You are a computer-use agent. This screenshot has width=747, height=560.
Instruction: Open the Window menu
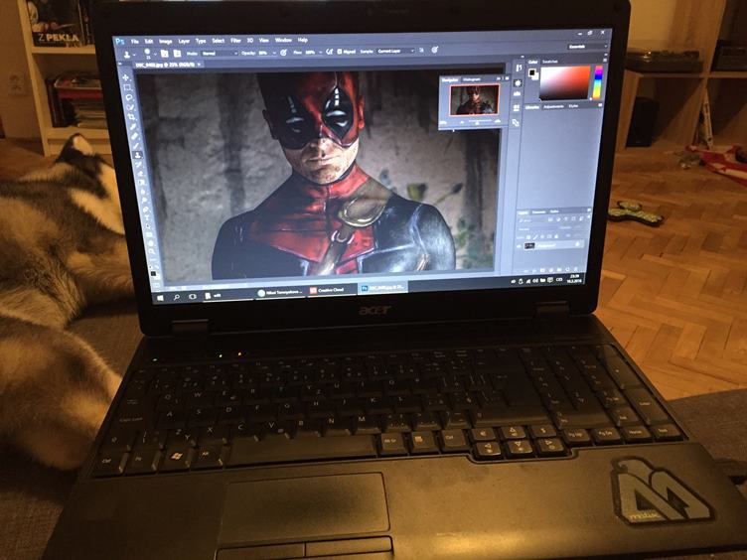pyautogui.click(x=283, y=41)
